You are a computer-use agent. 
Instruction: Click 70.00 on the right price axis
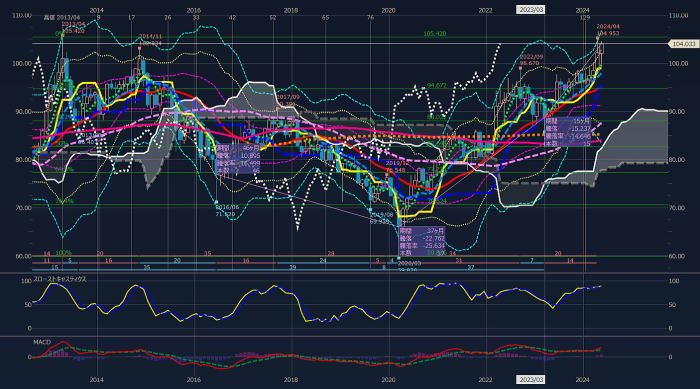[677, 208]
